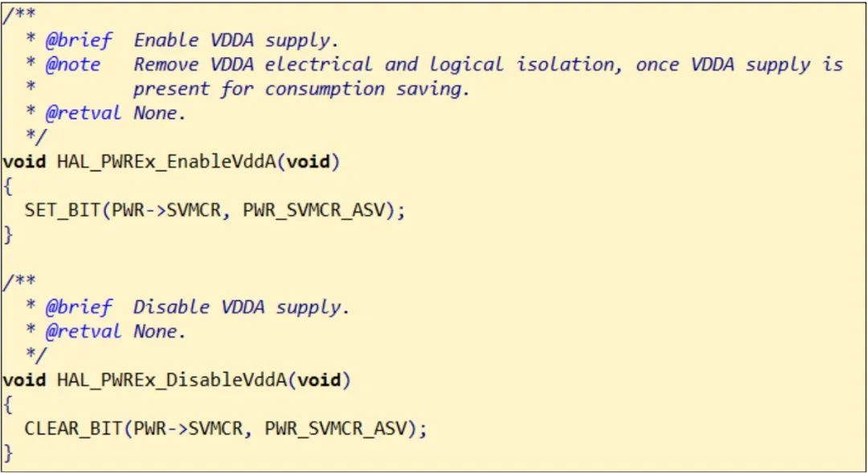
Task: Click the closing brace of the DisableVddA function
Action: [7, 454]
